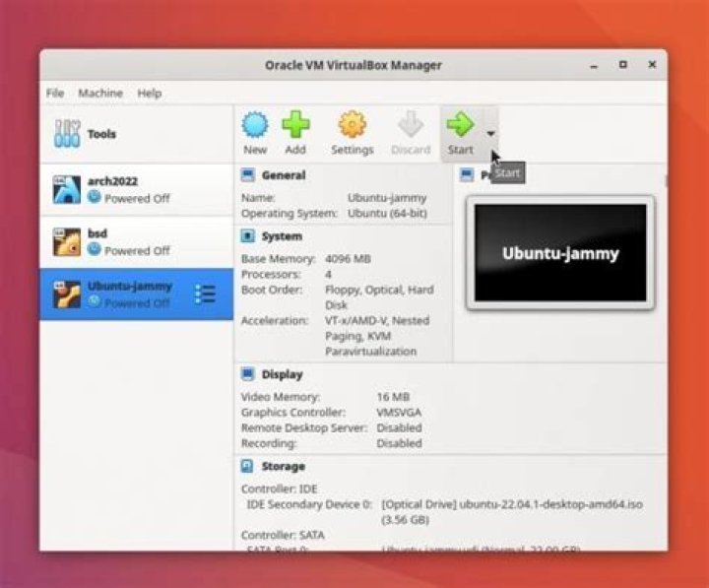This screenshot has width=709, height=588.
Task: Open the Ubuntu-jammy machine tools list menu
Action: point(205,294)
